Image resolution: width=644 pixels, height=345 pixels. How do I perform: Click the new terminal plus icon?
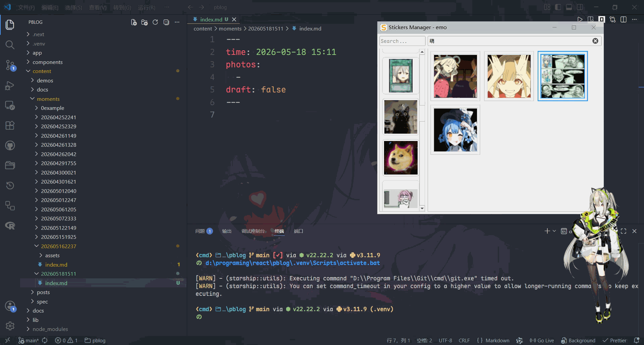[x=547, y=231]
